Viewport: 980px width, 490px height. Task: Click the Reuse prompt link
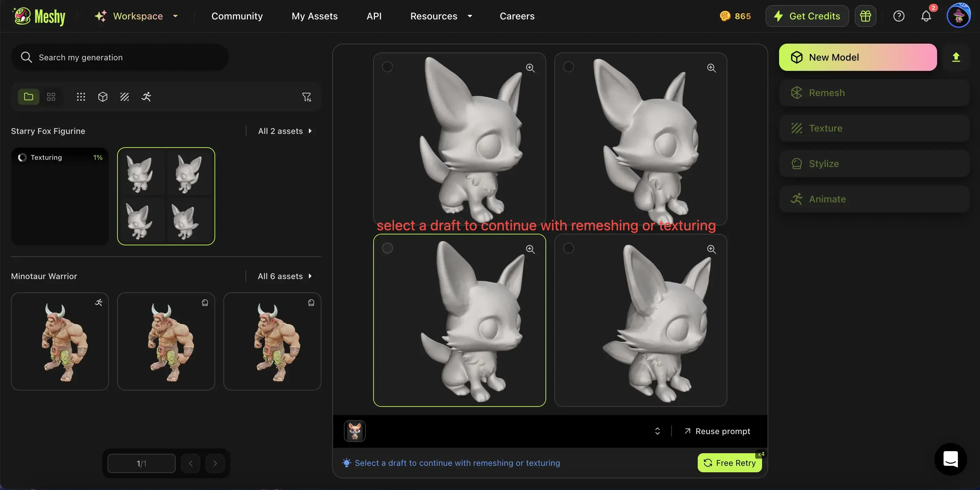tap(717, 431)
